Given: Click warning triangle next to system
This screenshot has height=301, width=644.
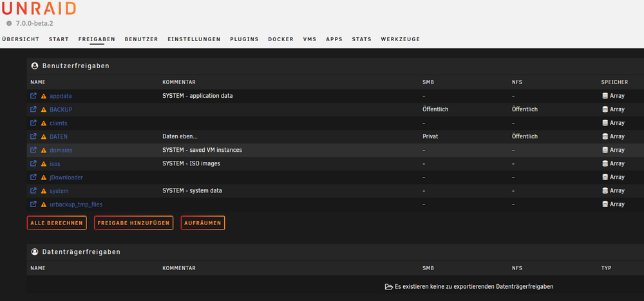Looking at the screenshot, I should 44,190.
